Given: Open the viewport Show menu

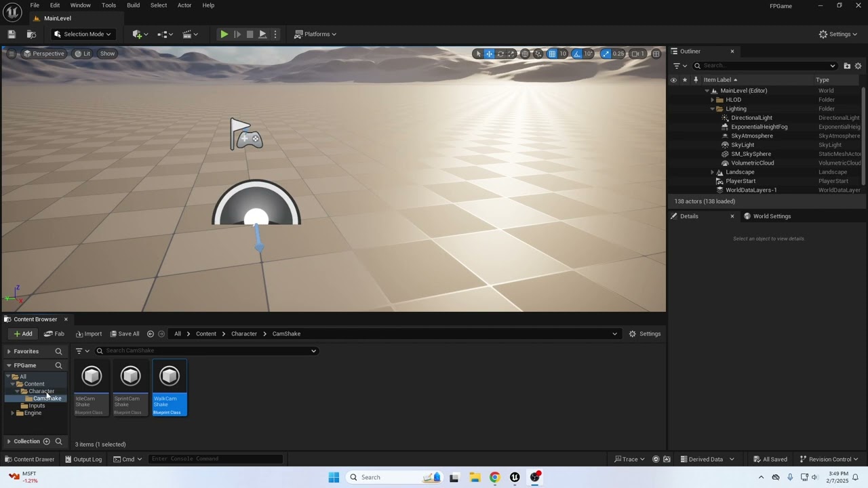Looking at the screenshot, I should pos(107,54).
